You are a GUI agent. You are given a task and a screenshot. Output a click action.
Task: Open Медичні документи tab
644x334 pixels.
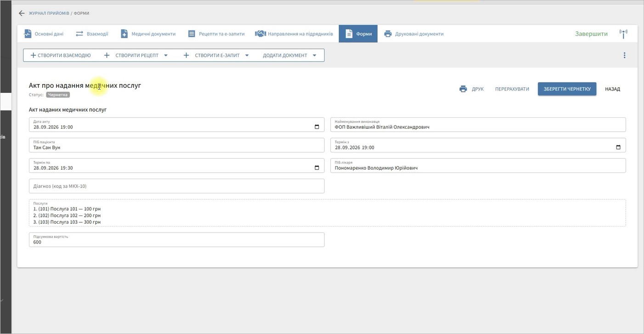pos(148,34)
